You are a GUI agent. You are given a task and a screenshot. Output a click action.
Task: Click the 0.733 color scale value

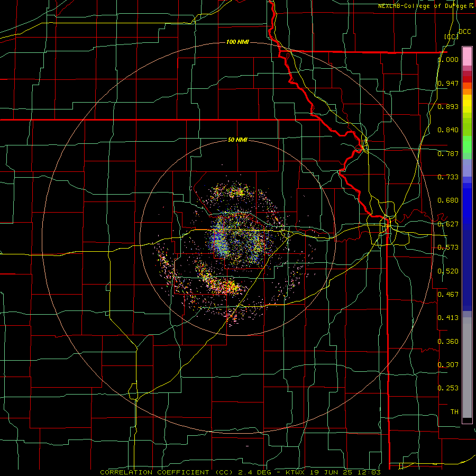click(x=448, y=177)
